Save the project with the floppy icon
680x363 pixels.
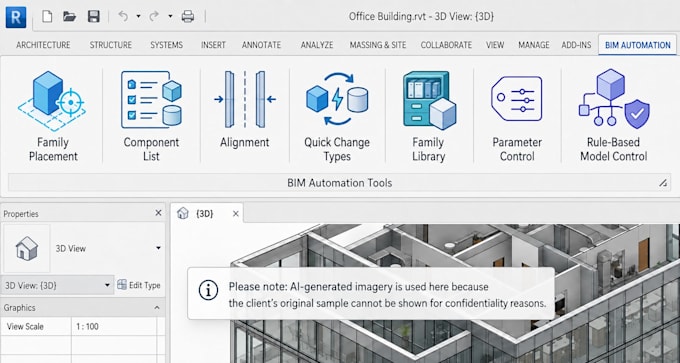94,17
